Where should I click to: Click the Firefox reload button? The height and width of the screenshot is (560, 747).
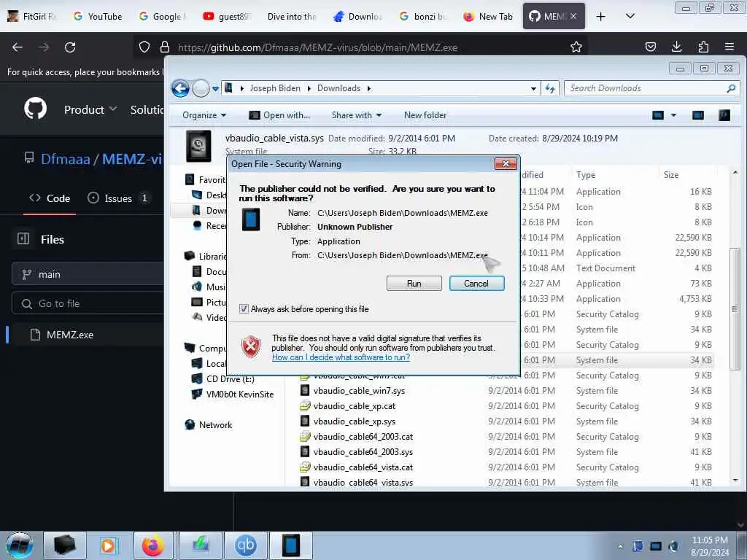click(x=70, y=47)
